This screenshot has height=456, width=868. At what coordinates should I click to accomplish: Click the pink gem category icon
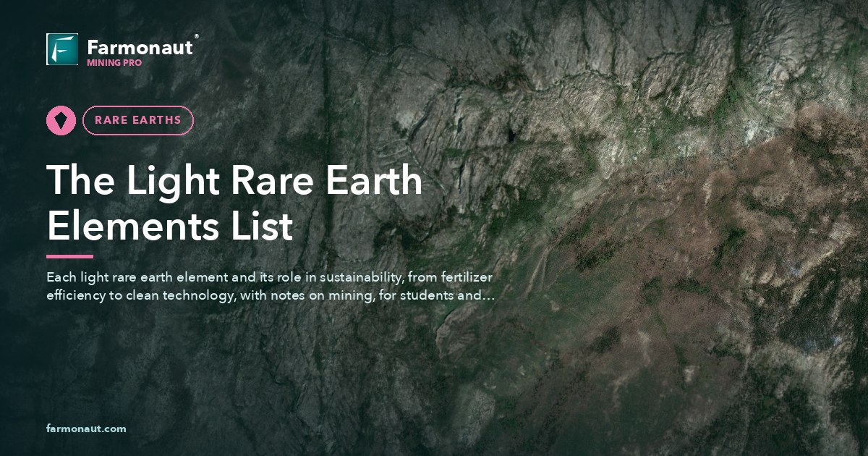click(61, 120)
